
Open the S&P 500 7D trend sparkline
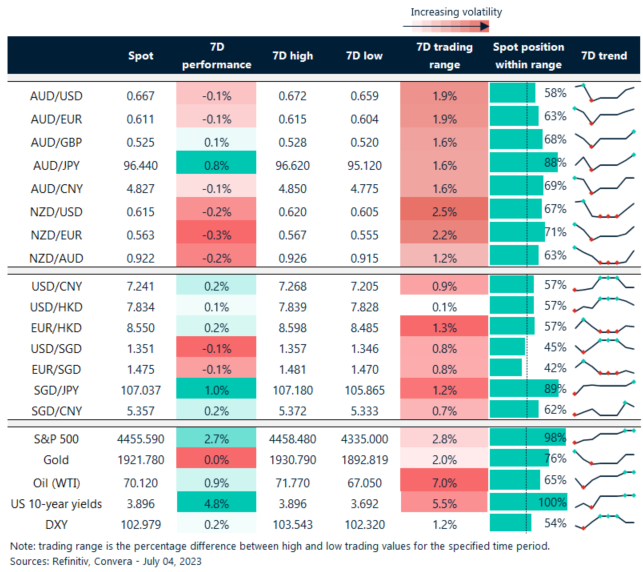click(605, 410)
